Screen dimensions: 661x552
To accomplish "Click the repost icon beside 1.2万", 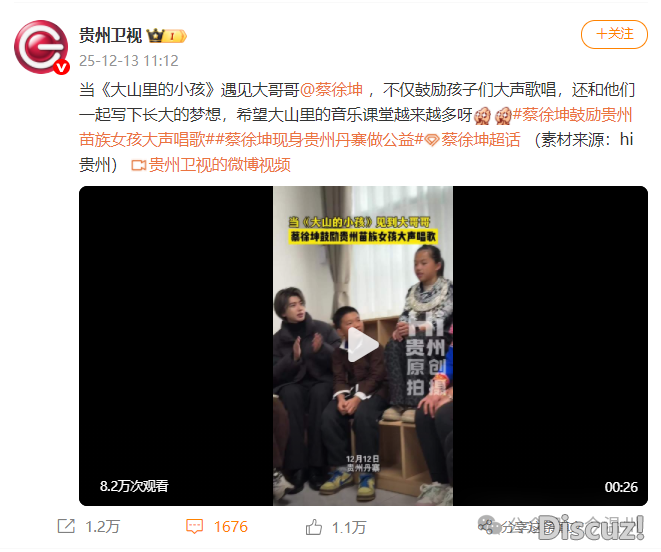I will click(x=66, y=526).
